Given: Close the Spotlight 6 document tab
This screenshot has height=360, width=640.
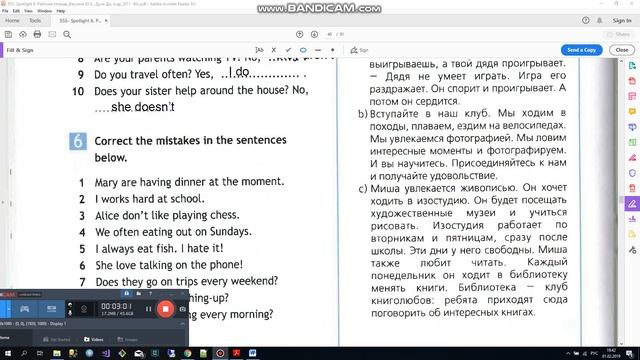Looking at the screenshot, I should 106,20.
